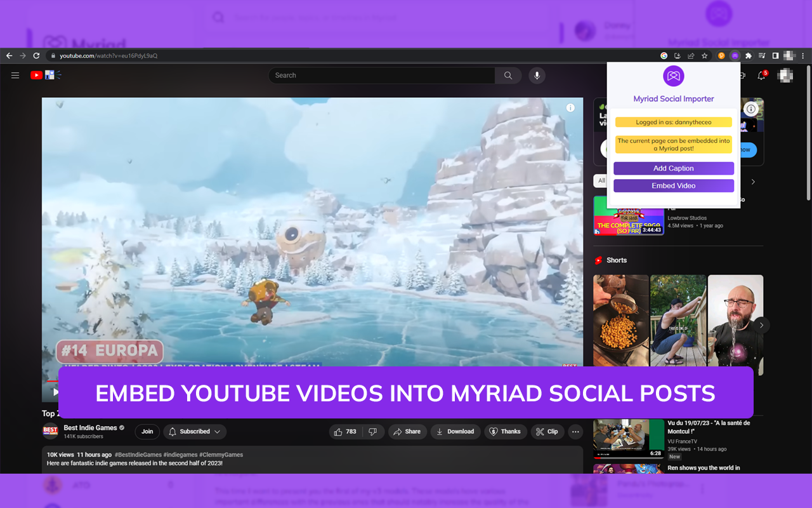Click the Vu du 19/07/23 video title
Viewport: 812px width, 508px height.
point(709,427)
